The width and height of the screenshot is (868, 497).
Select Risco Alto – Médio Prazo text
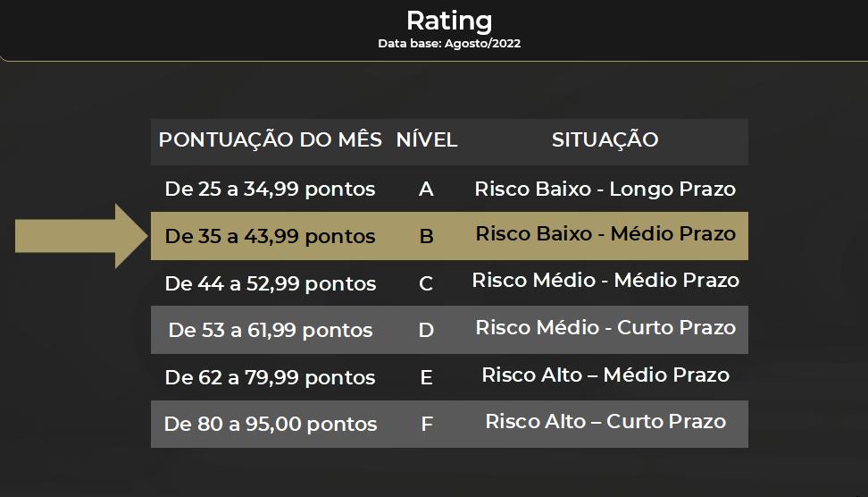(x=605, y=375)
